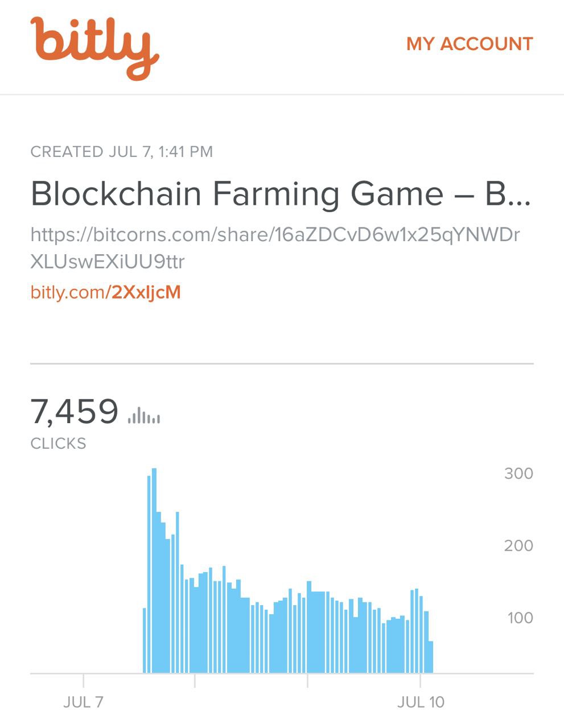The width and height of the screenshot is (564, 728).
Task: Click the 7,459 total clicks number
Action: click(x=74, y=411)
